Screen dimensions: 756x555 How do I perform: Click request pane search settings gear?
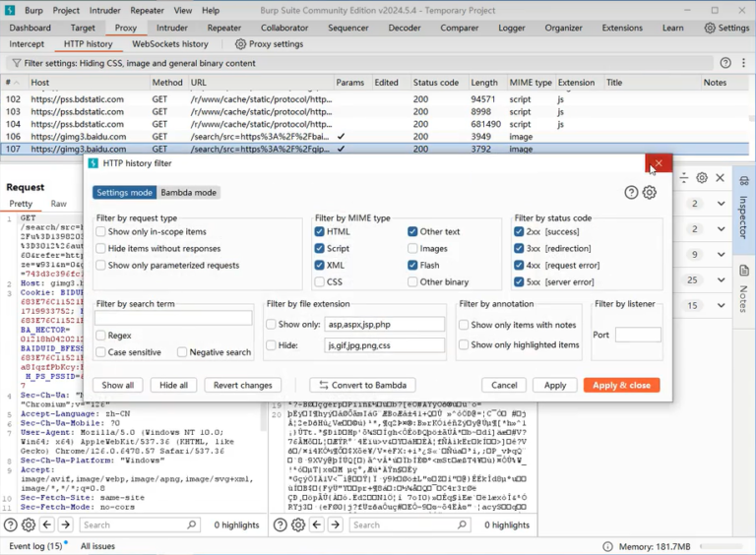point(29,524)
